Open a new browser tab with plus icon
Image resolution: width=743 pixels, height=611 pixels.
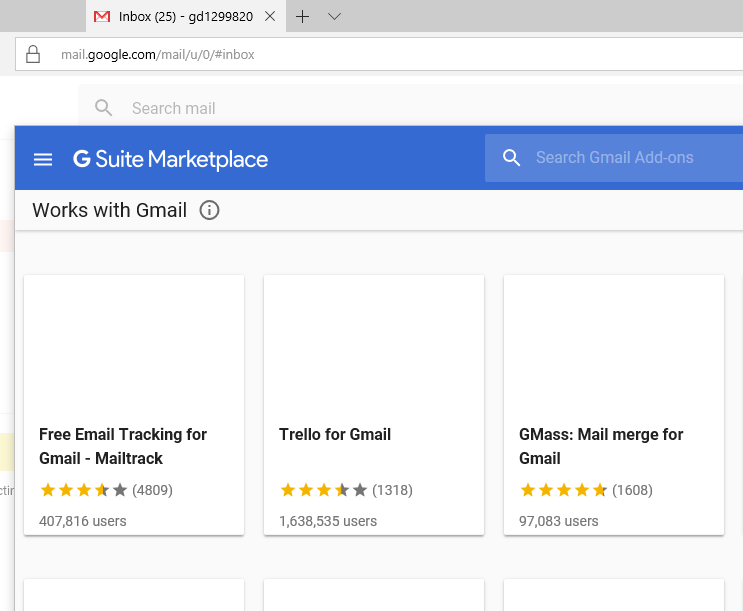click(x=302, y=17)
